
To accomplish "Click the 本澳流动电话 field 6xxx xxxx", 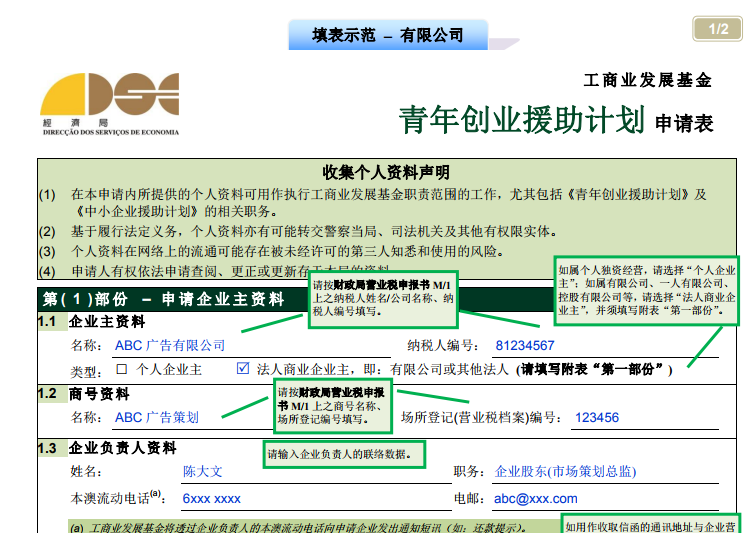I will [211, 498].
